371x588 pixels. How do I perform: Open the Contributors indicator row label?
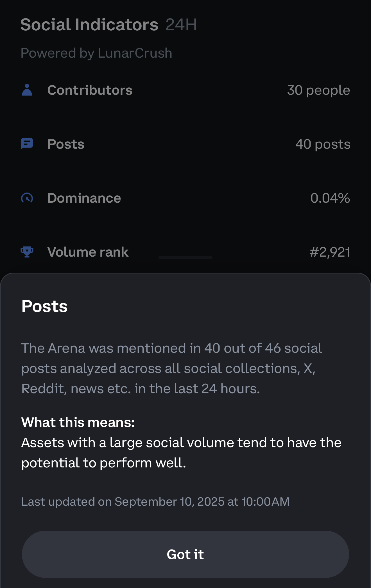90,90
